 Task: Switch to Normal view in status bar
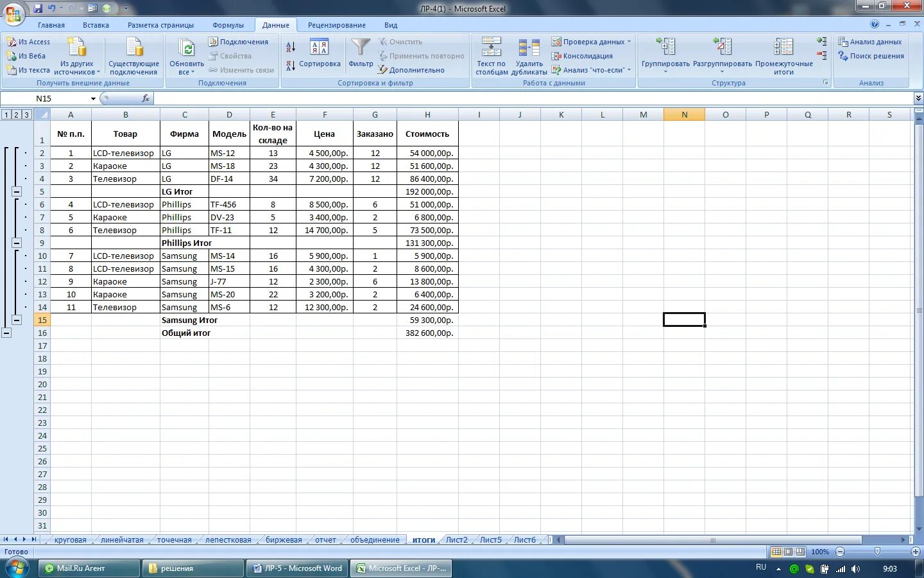[x=776, y=552]
